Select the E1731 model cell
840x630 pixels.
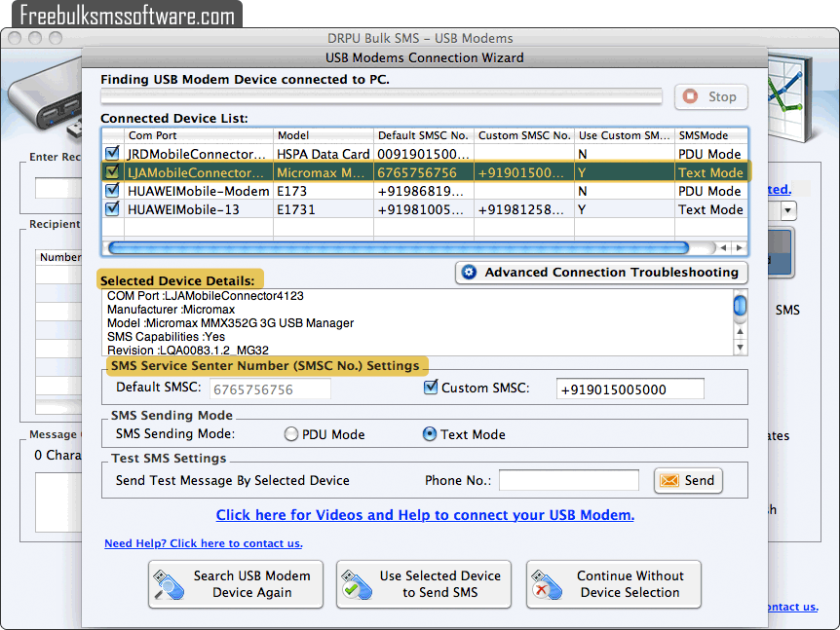[x=324, y=209]
